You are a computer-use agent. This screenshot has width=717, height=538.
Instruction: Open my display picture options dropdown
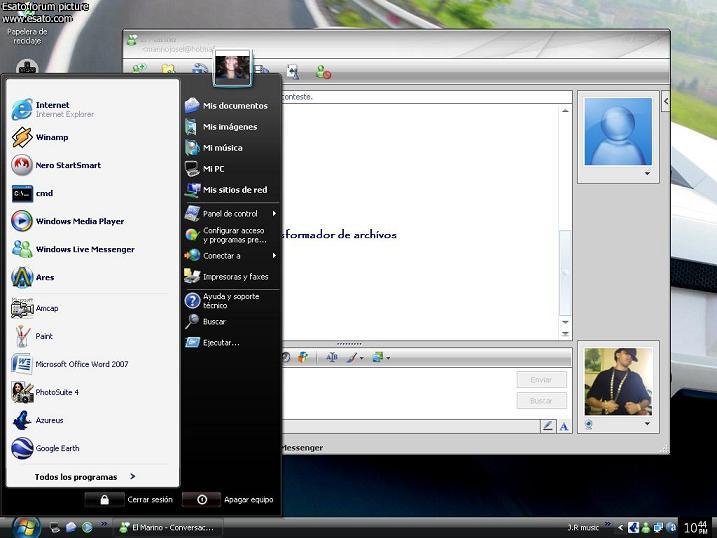[647, 424]
